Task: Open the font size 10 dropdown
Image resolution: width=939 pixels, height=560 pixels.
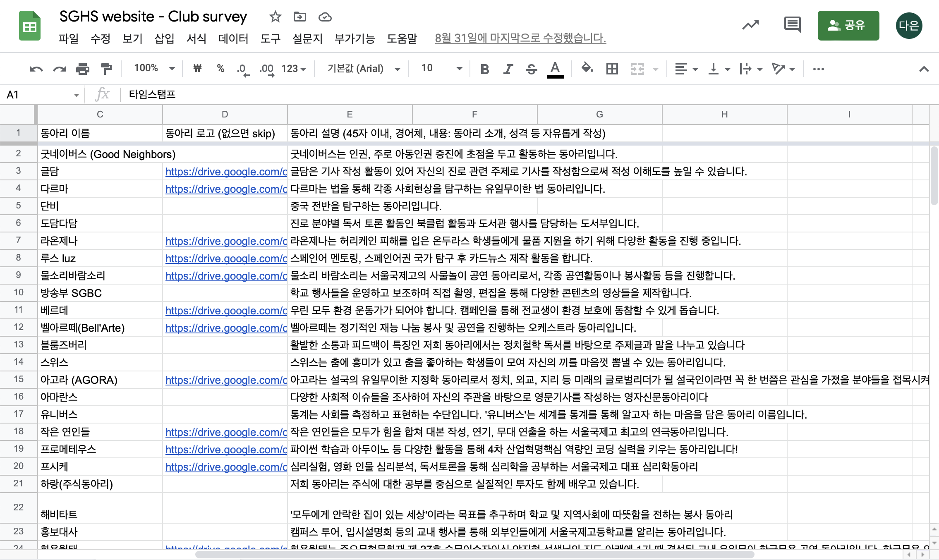Action: (441, 68)
